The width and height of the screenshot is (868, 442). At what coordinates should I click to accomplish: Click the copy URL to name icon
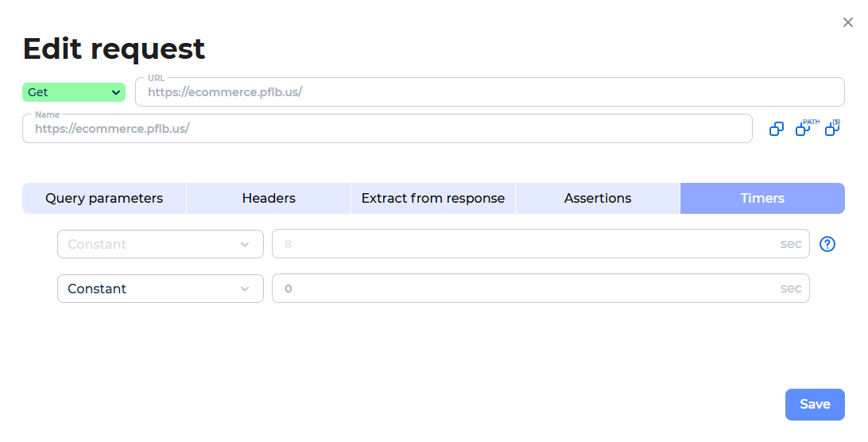pos(776,129)
